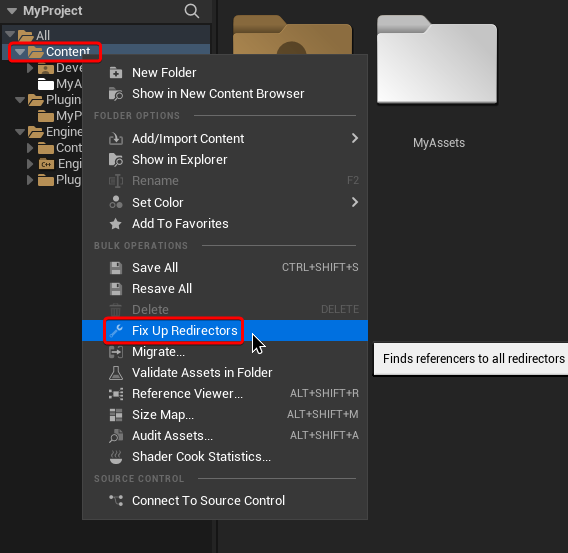Collapse the Content folder arrow
This screenshot has width=568, height=553.
(20, 52)
